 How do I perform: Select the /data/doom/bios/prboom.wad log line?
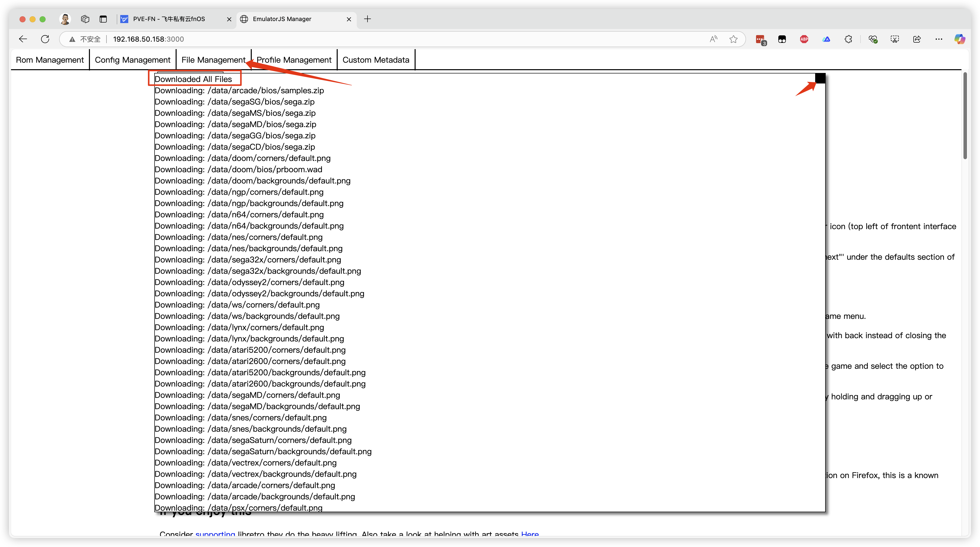(x=238, y=169)
